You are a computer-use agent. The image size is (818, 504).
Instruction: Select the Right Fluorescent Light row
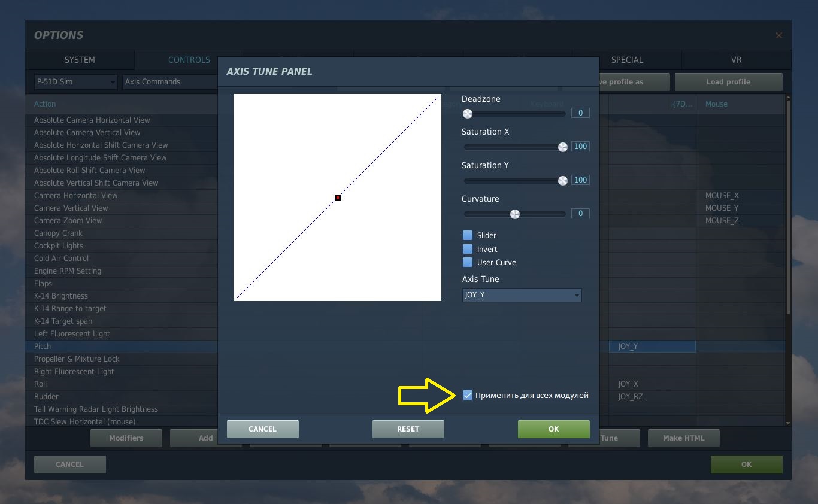pos(121,371)
